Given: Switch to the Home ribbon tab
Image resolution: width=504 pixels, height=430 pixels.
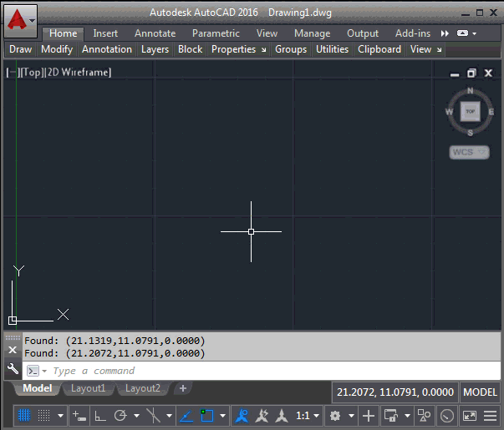Looking at the screenshot, I should pyautogui.click(x=63, y=33).
